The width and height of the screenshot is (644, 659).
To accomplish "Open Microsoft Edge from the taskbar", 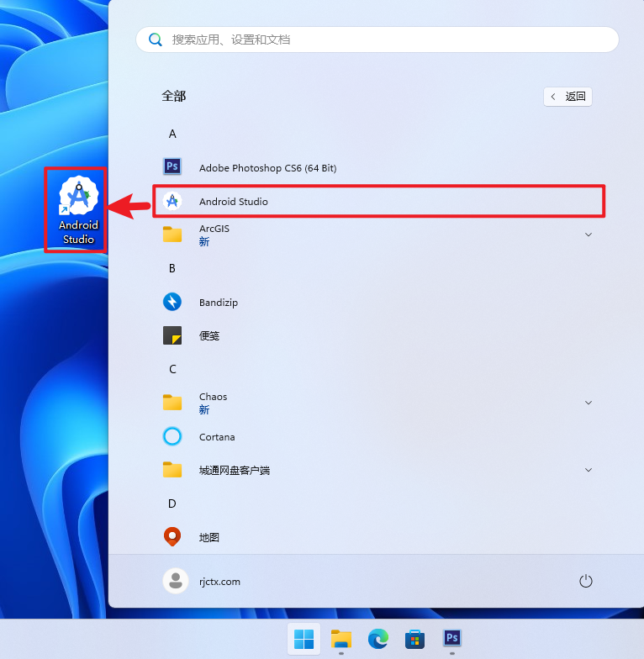I will [378, 639].
